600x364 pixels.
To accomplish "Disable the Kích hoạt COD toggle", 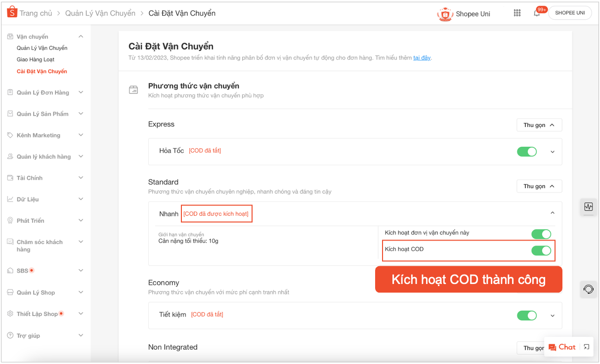I will 541,250.
